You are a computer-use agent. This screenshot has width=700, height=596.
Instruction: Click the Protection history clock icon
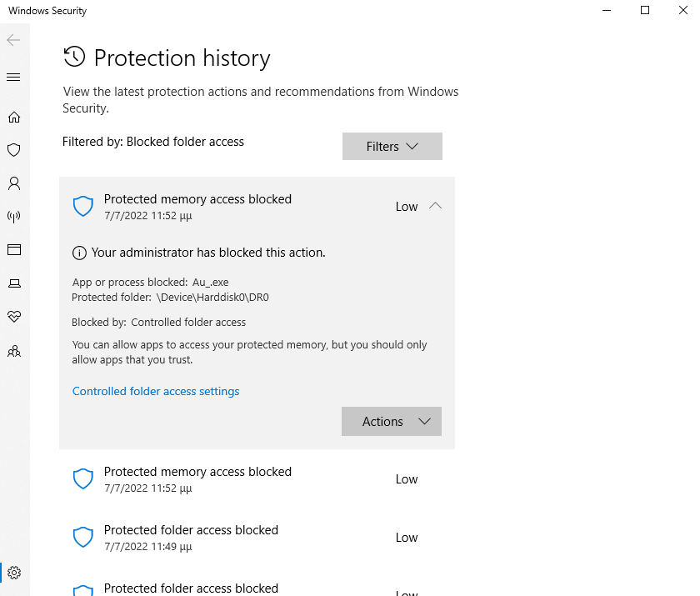74,57
